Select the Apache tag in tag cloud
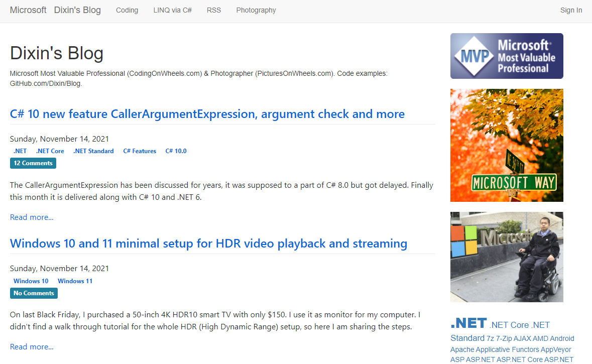Image resolution: width=592 pixels, height=364 pixels. (462, 349)
